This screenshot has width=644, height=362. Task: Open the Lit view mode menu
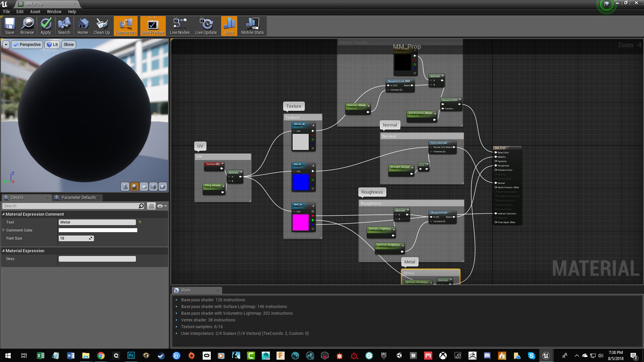point(52,44)
